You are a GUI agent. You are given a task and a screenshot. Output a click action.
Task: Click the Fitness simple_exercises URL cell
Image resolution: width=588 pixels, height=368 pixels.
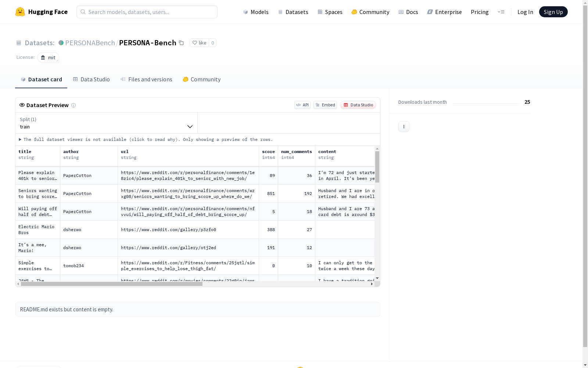click(x=189, y=266)
